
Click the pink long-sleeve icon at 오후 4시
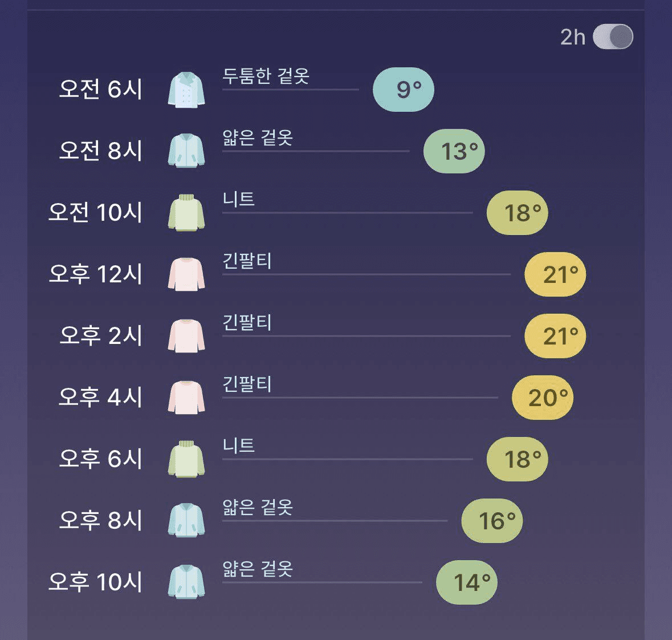click(186, 397)
